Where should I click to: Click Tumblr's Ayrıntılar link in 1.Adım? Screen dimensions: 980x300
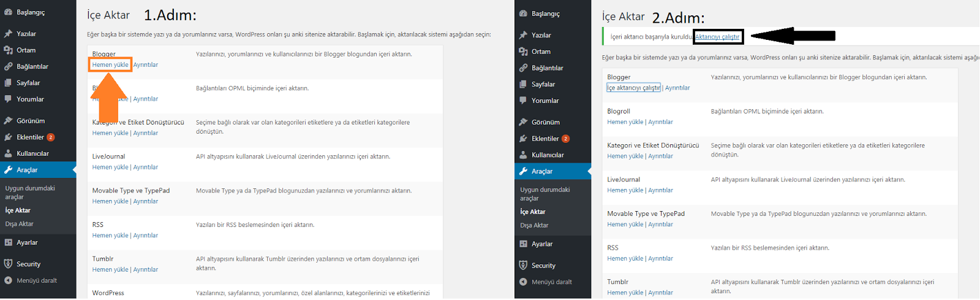click(146, 269)
